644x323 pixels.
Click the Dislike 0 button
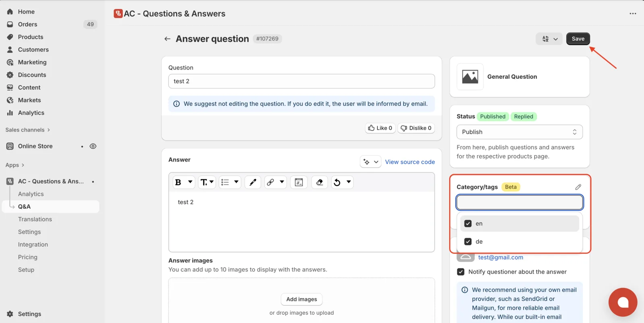click(x=416, y=128)
